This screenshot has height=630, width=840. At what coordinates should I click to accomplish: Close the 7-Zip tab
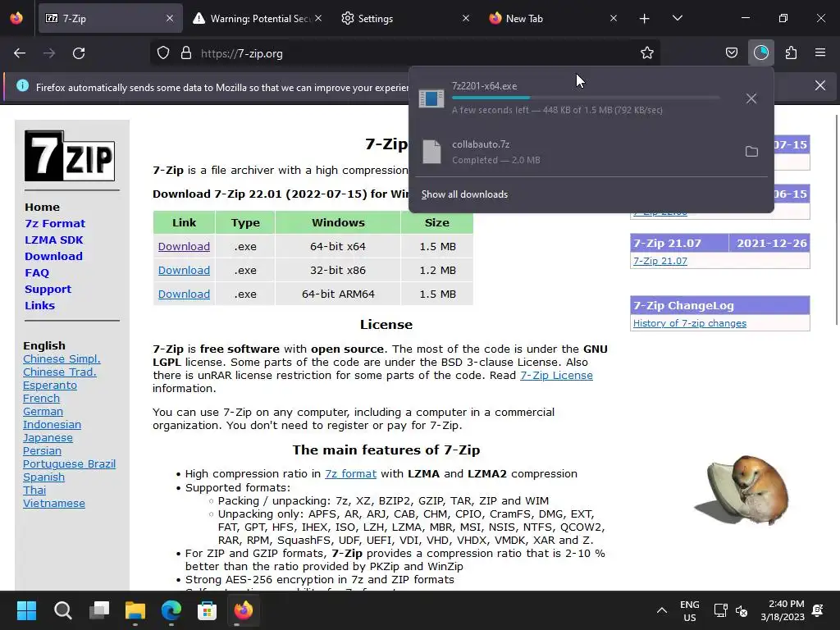tap(169, 19)
